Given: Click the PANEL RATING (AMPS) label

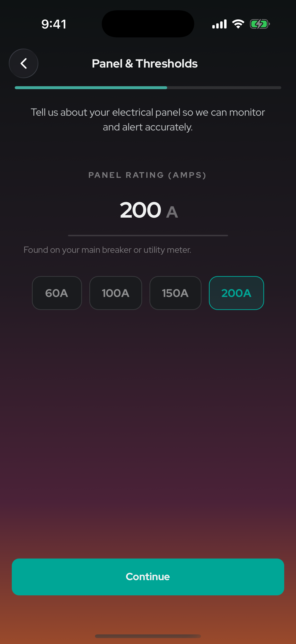Looking at the screenshot, I should pyautogui.click(x=147, y=175).
